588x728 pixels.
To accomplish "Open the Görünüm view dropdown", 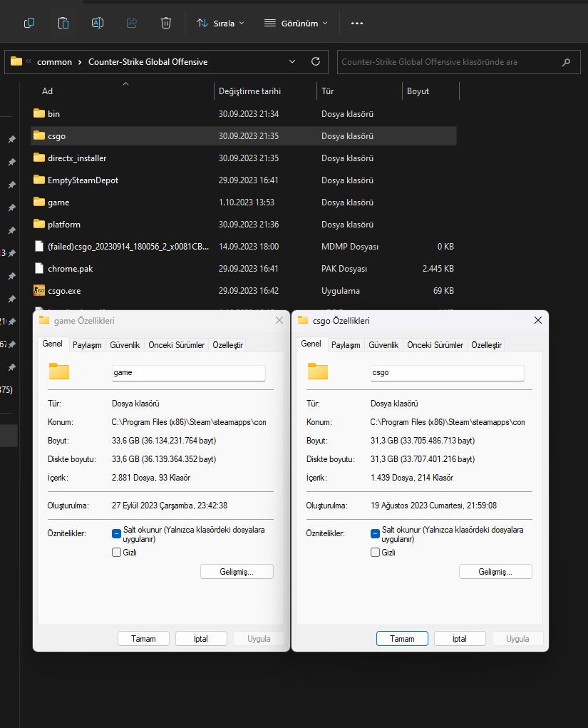I will [296, 24].
